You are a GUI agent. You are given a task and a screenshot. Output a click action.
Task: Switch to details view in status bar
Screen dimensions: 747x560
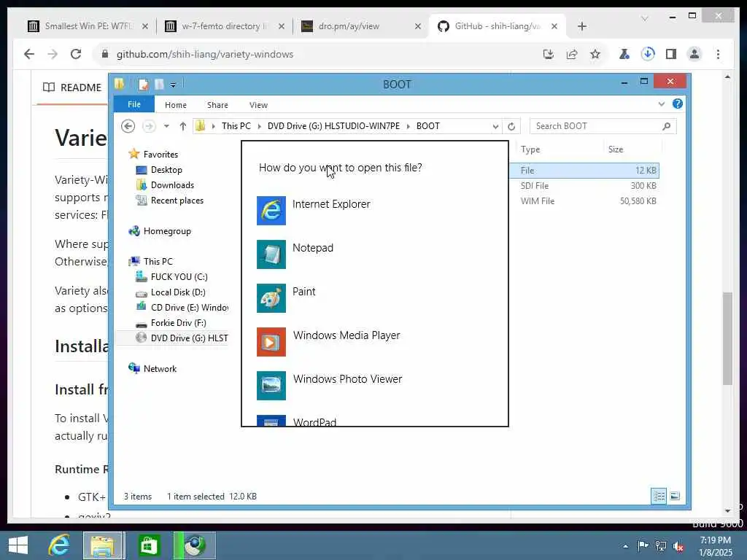659,496
